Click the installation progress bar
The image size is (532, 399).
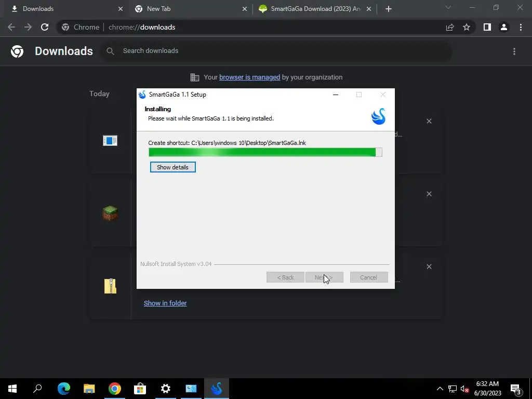click(x=265, y=152)
